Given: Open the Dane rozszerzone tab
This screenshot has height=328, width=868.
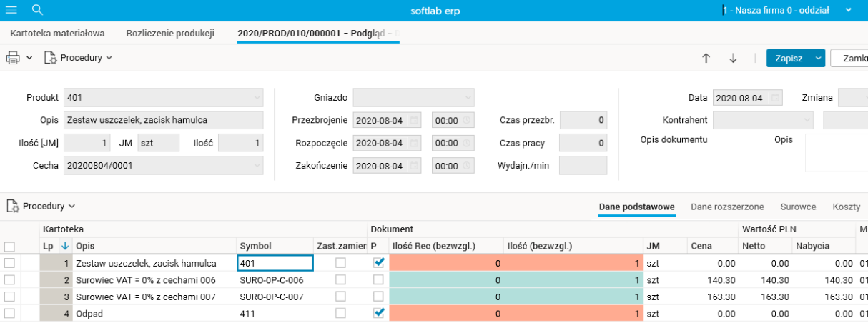Looking at the screenshot, I should [727, 207].
